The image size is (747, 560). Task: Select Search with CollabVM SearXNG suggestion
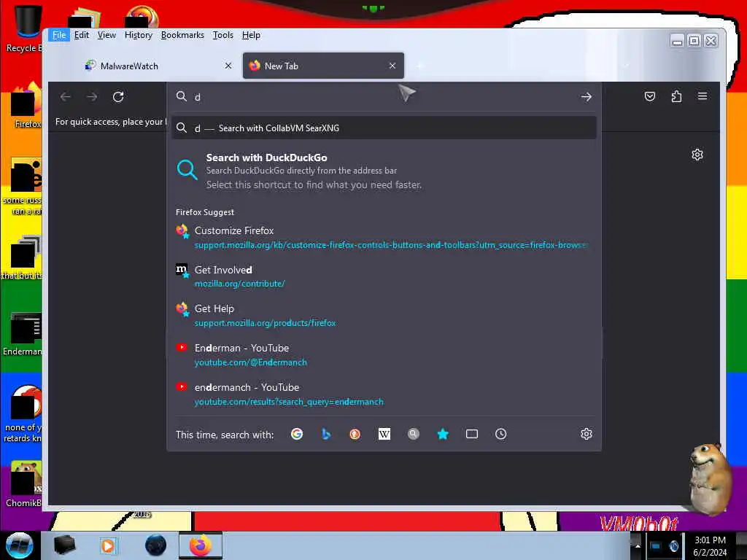pos(384,128)
